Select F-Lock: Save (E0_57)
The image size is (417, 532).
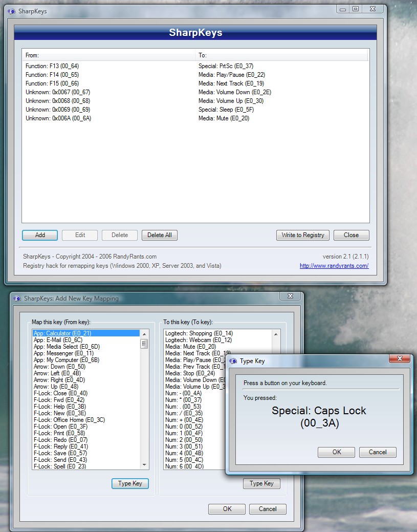(86, 453)
